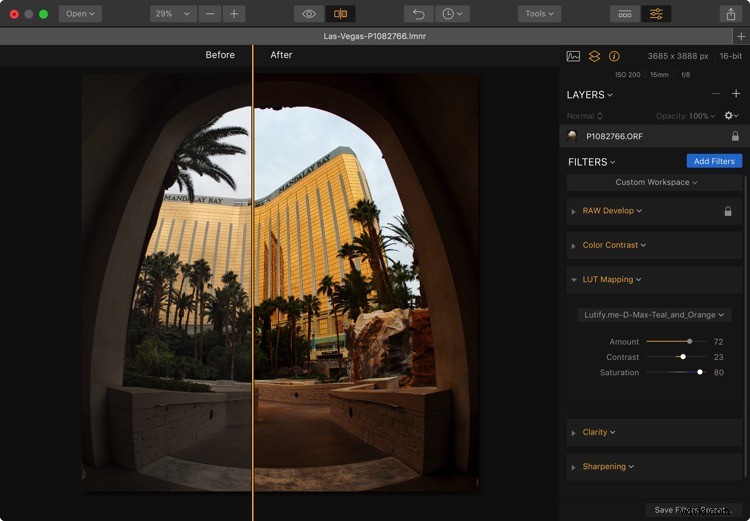This screenshot has width=750, height=521.
Task: Toggle the presets filmstrip panel button
Action: pyautogui.click(x=625, y=14)
